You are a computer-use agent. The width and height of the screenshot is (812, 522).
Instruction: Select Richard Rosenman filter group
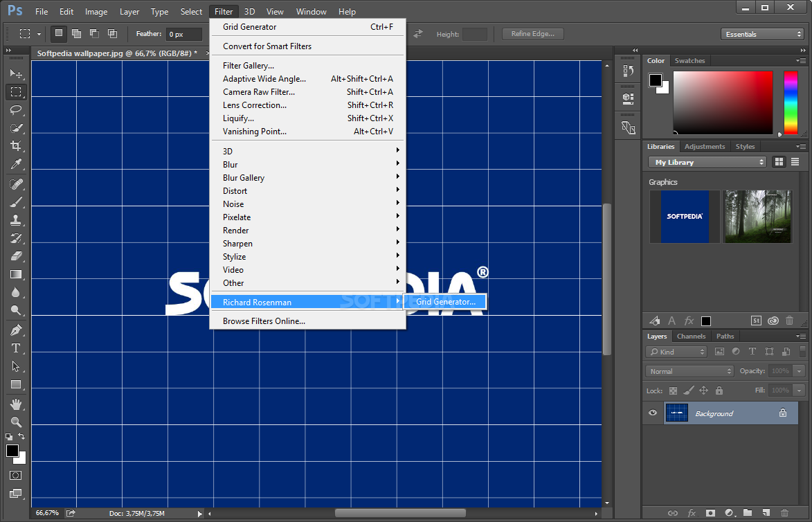tap(307, 302)
